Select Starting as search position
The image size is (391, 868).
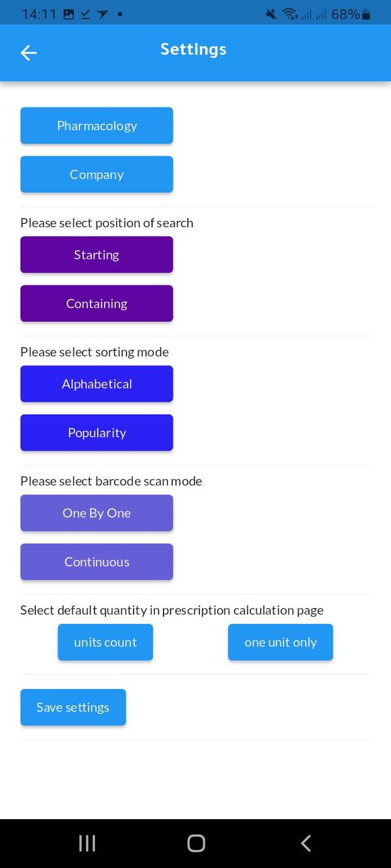coord(96,255)
